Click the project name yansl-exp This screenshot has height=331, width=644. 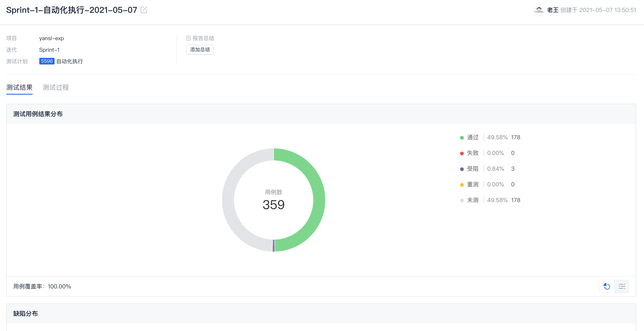51,38
